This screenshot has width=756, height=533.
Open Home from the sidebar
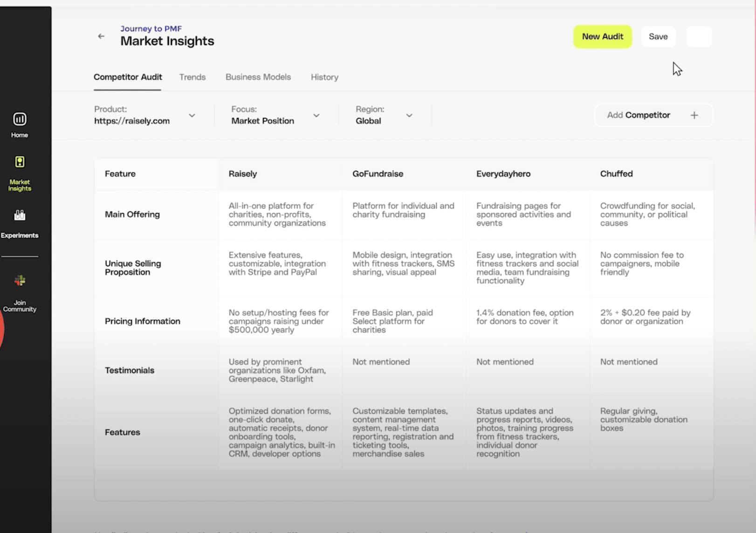click(x=20, y=125)
